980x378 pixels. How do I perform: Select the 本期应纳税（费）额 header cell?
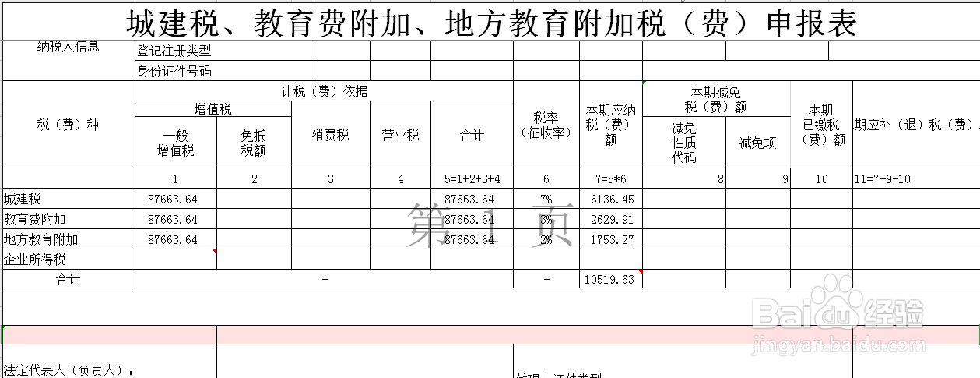tap(611, 125)
